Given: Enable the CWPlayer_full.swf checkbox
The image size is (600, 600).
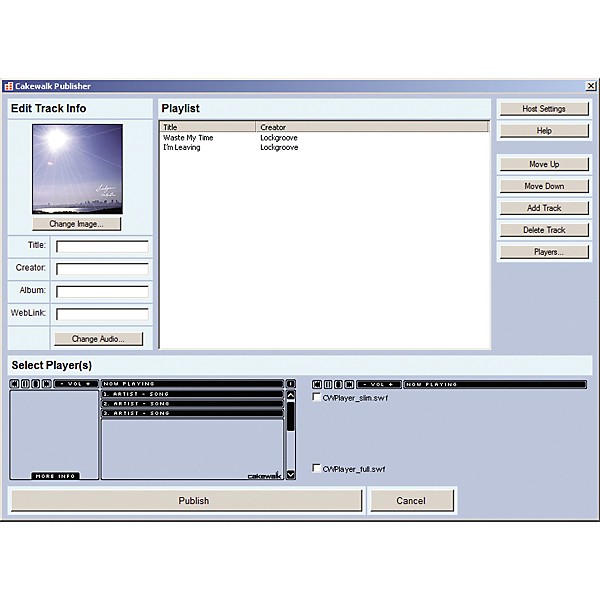Looking at the screenshot, I should point(316,468).
